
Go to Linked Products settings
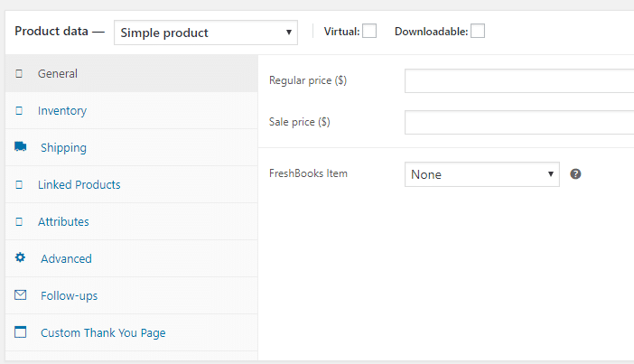(x=79, y=185)
